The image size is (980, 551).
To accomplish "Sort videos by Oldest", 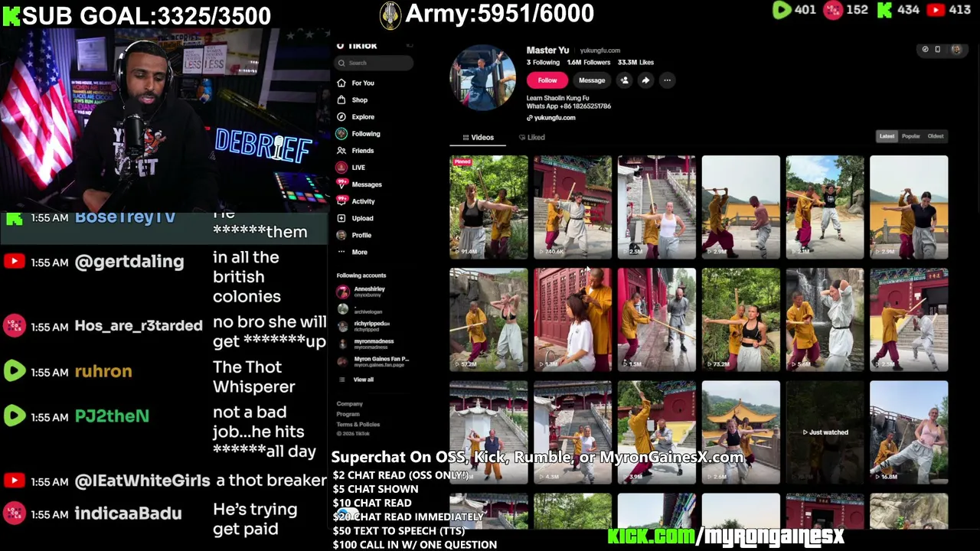I will pyautogui.click(x=936, y=136).
